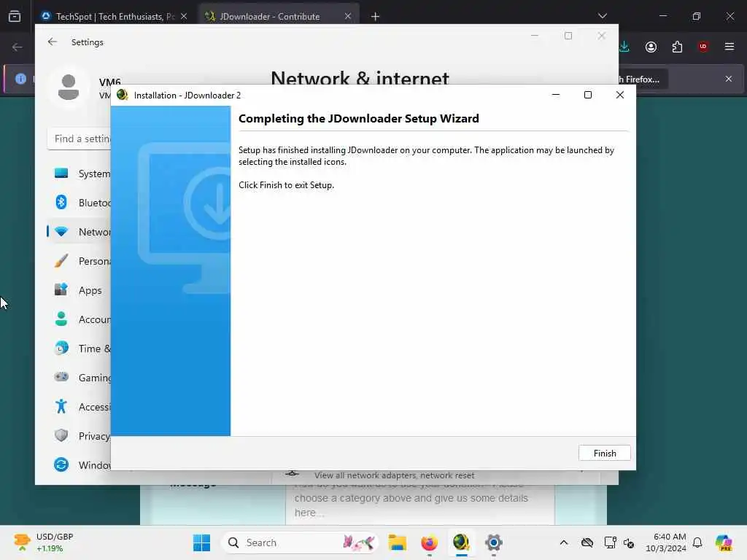This screenshot has width=747, height=560.
Task: Open Gaming in Settings sidebar
Action: [80, 377]
